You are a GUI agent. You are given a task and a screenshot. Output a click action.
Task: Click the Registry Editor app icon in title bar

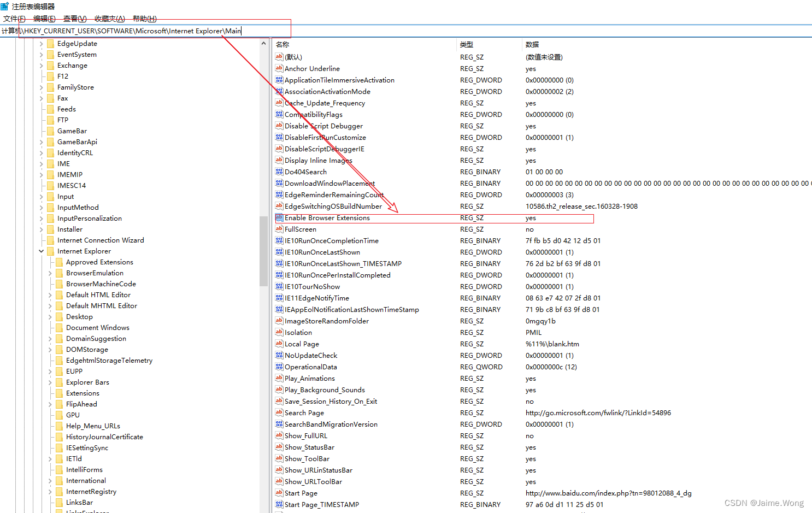tap(5, 7)
